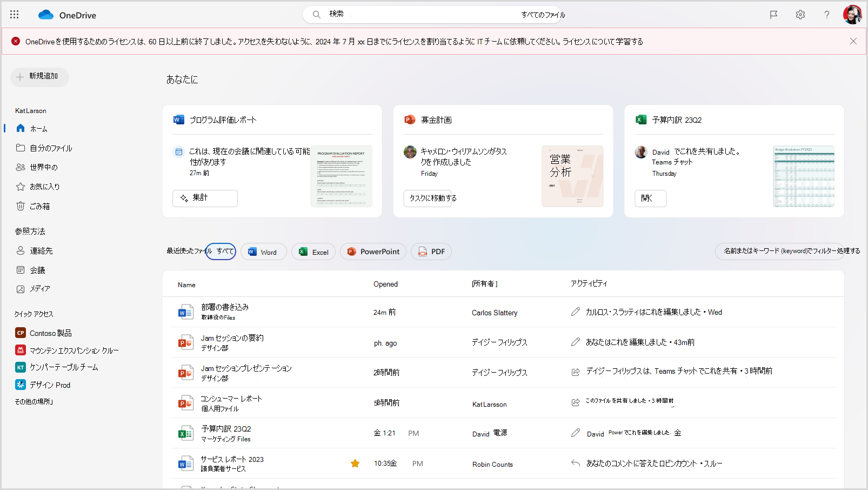The height and width of the screenshot is (490, 868).
Task: Dismiss the license warning banner
Action: tap(853, 41)
